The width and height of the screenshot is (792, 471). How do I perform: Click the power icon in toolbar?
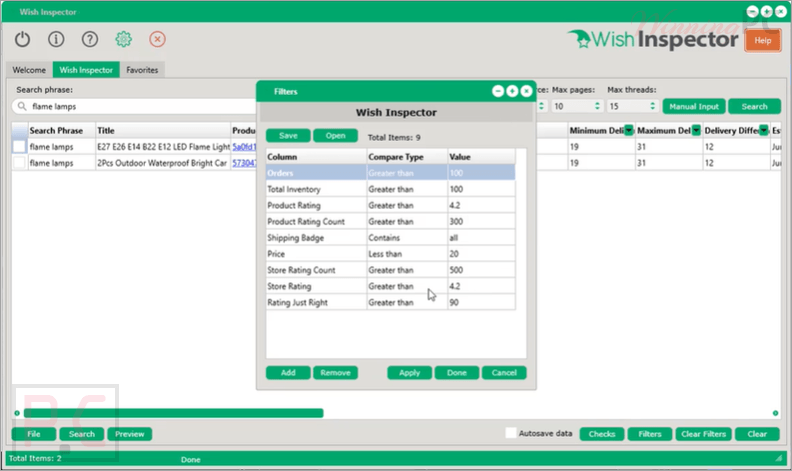click(x=22, y=39)
